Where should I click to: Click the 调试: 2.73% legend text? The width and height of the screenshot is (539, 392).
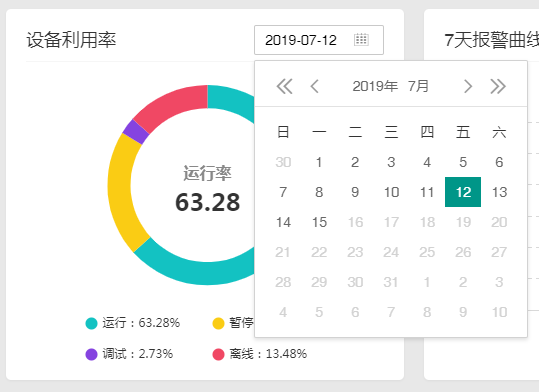click(x=138, y=354)
